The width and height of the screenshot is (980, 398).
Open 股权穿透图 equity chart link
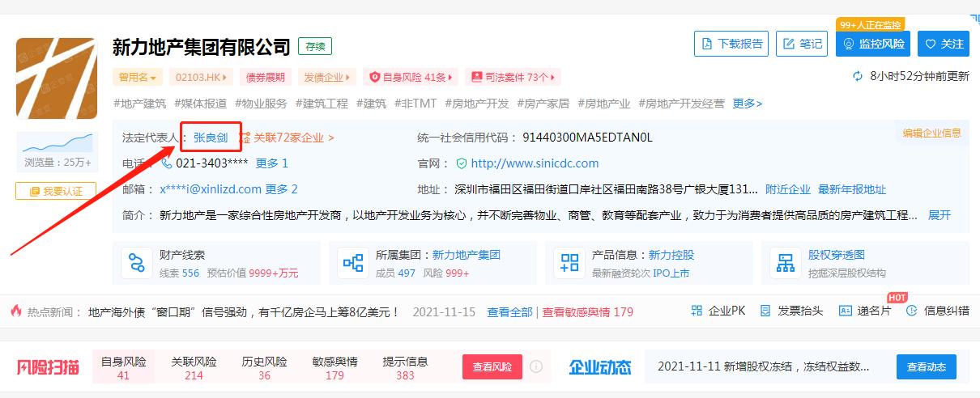(837, 255)
